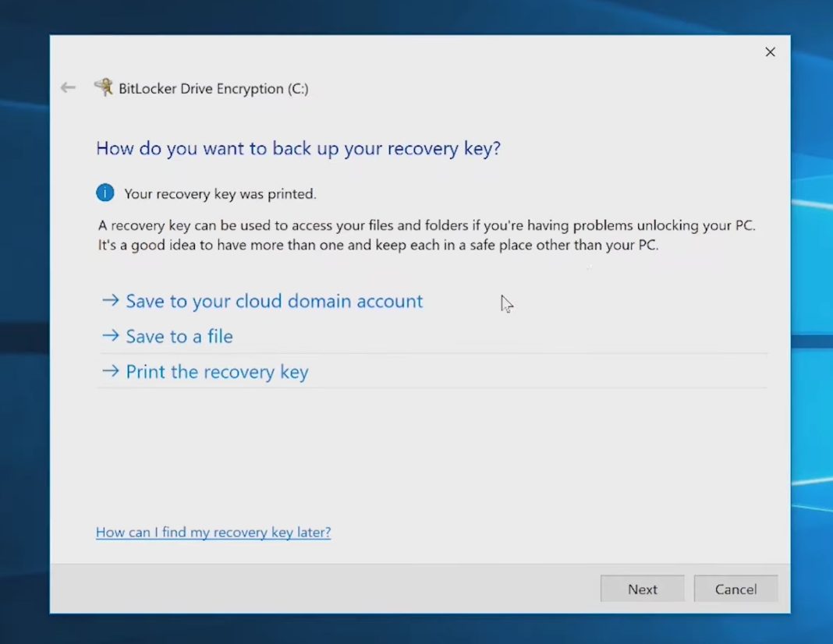Viewport: 833px width, 644px height.
Task: Click the info badge before the printed confirmation
Action: click(105, 193)
